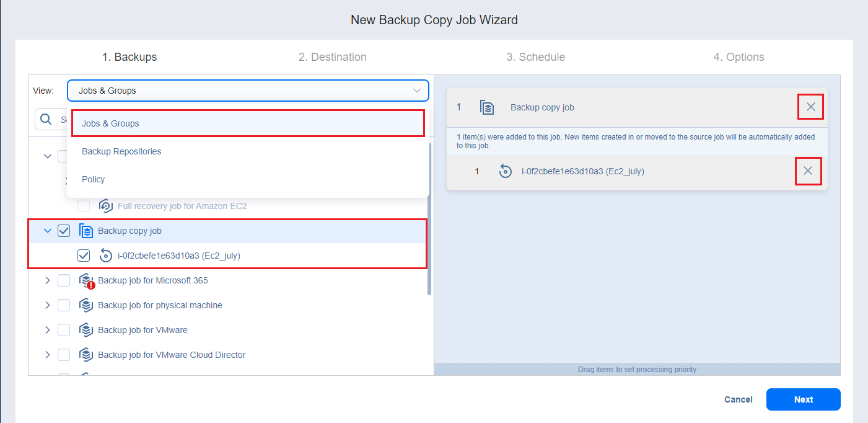
Task: Click the Backup copy job tree icon
Action: (86, 231)
